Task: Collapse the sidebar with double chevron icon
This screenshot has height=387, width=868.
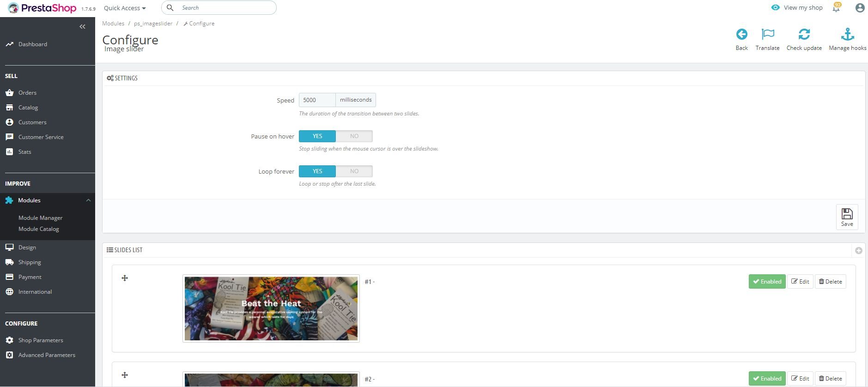Action: [x=82, y=27]
